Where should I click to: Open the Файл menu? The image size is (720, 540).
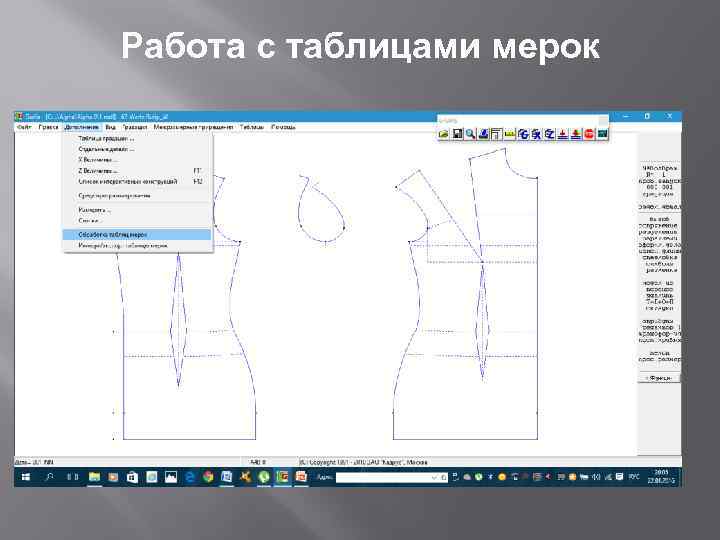click(24, 127)
